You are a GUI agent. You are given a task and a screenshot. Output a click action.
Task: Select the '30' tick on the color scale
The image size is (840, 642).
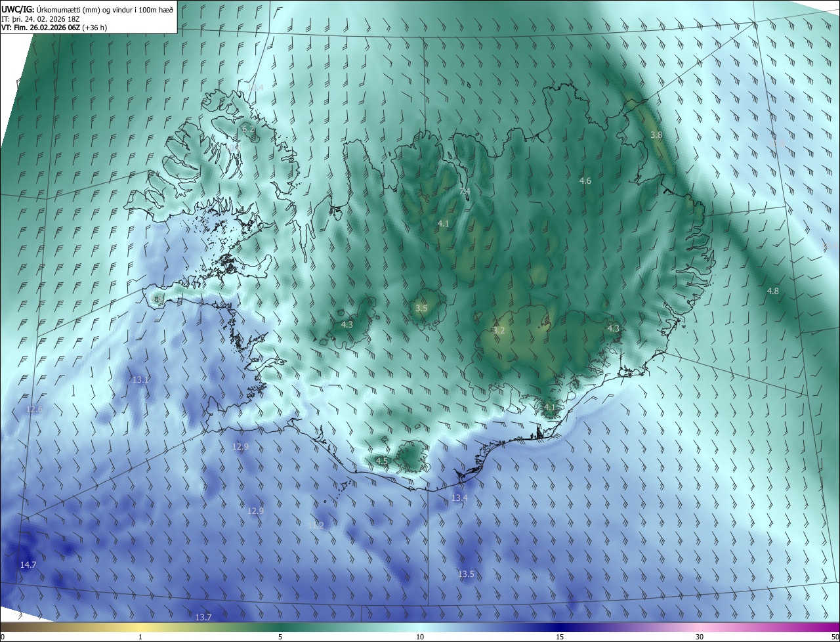700,637
